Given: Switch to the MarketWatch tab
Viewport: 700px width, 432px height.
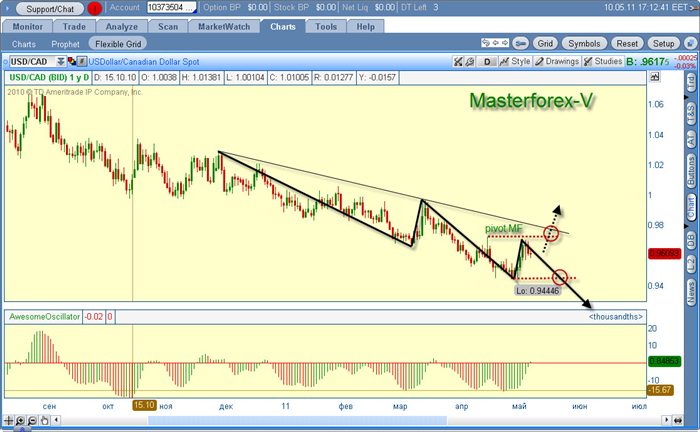Looking at the screenshot, I should (224, 27).
